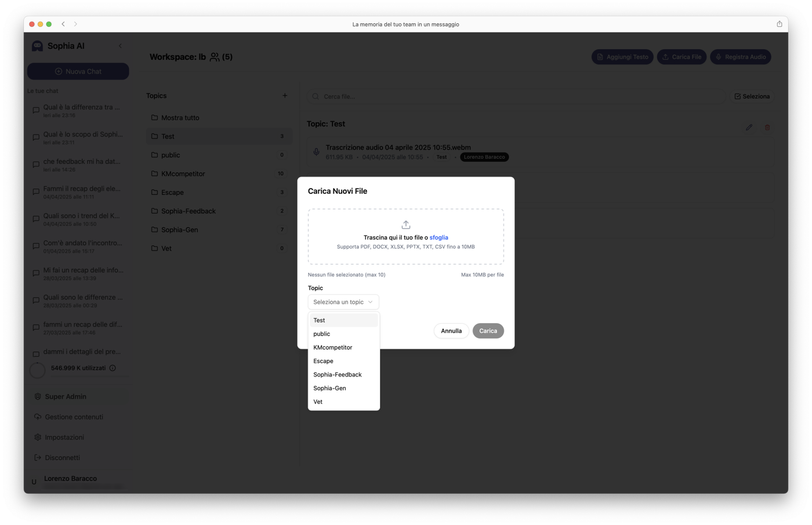The width and height of the screenshot is (812, 525).
Task: Open chat 'fammi un recap delle dif...'
Action: 78,328
